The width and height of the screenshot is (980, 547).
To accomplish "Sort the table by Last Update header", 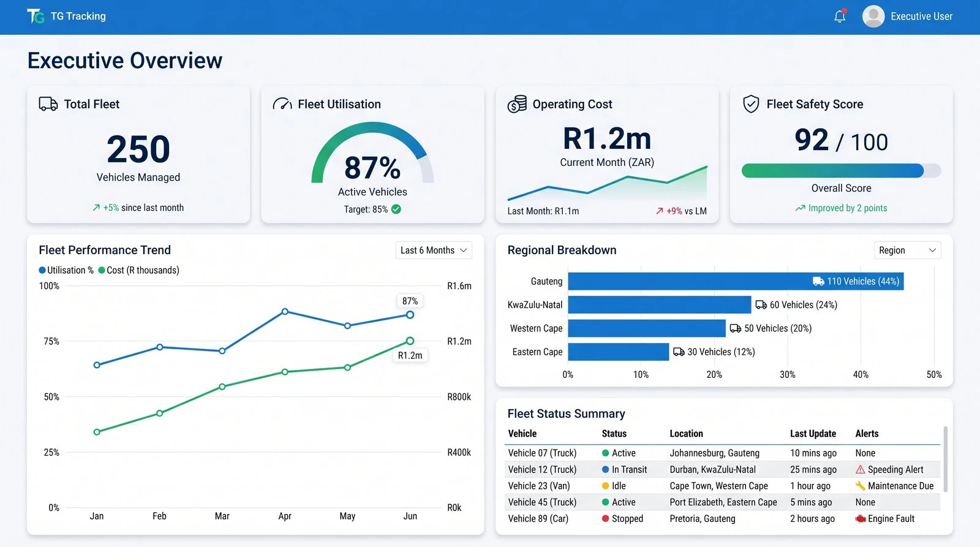I will [813, 434].
